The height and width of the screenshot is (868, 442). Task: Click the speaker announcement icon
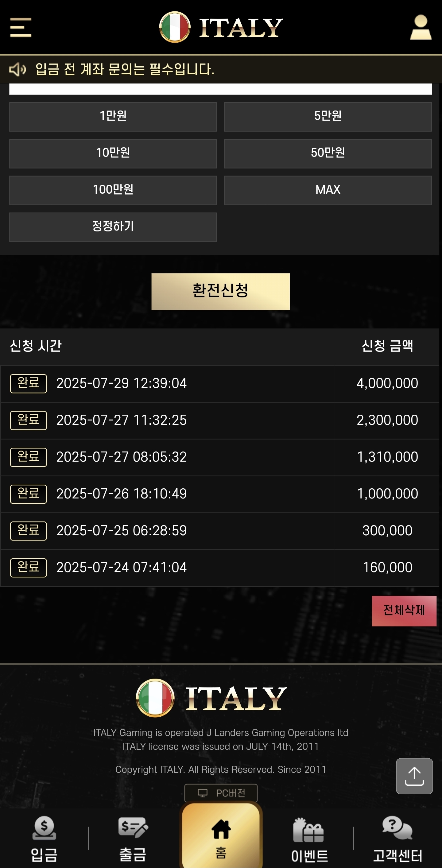(x=17, y=69)
